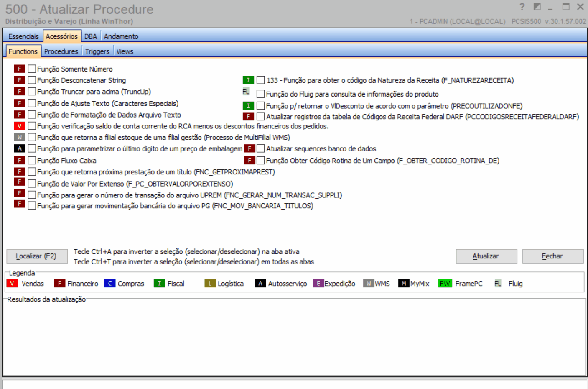Click the Autosserviço legend A icon
Image resolution: width=588 pixels, height=389 pixels.
[x=260, y=284]
